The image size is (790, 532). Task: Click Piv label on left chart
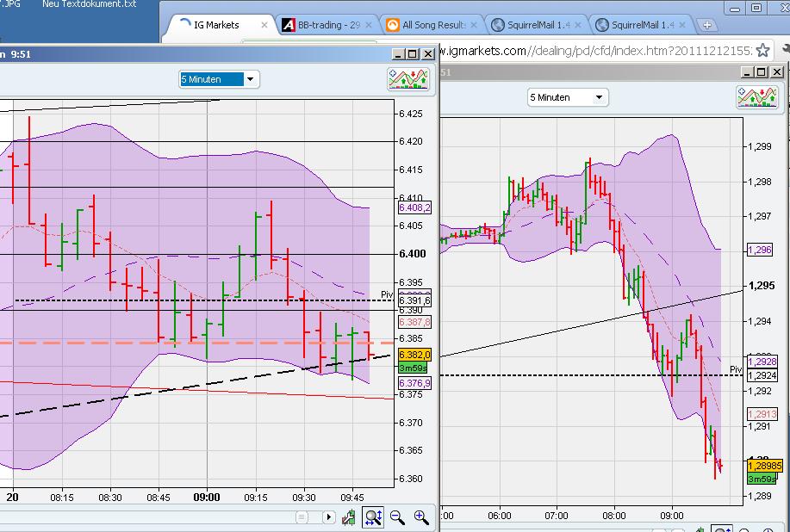(x=387, y=294)
